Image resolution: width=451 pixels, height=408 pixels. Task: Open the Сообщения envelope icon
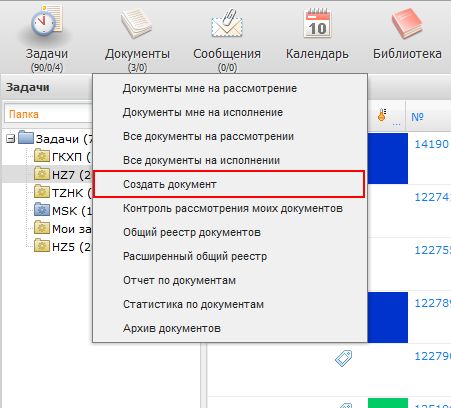(227, 24)
